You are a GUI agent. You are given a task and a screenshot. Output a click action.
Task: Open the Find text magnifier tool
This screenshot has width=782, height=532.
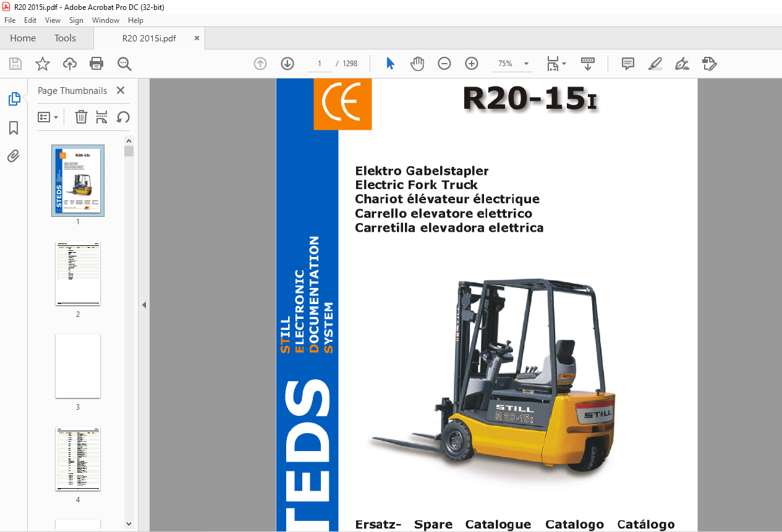pyautogui.click(x=124, y=64)
